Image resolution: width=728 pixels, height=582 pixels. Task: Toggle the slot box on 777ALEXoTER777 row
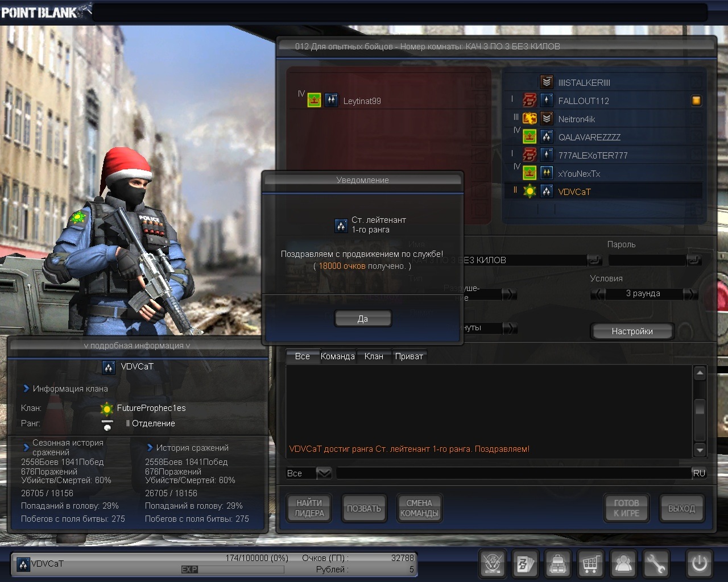point(696,155)
